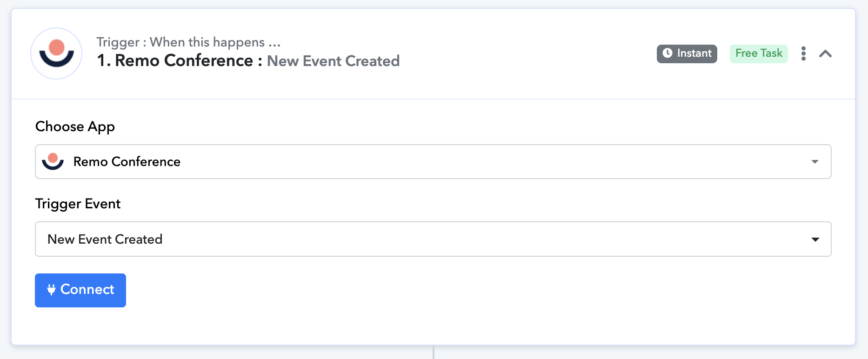Image resolution: width=868 pixels, height=359 pixels.
Task: Open the Trigger Event dropdown arrow
Action: (x=815, y=239)
